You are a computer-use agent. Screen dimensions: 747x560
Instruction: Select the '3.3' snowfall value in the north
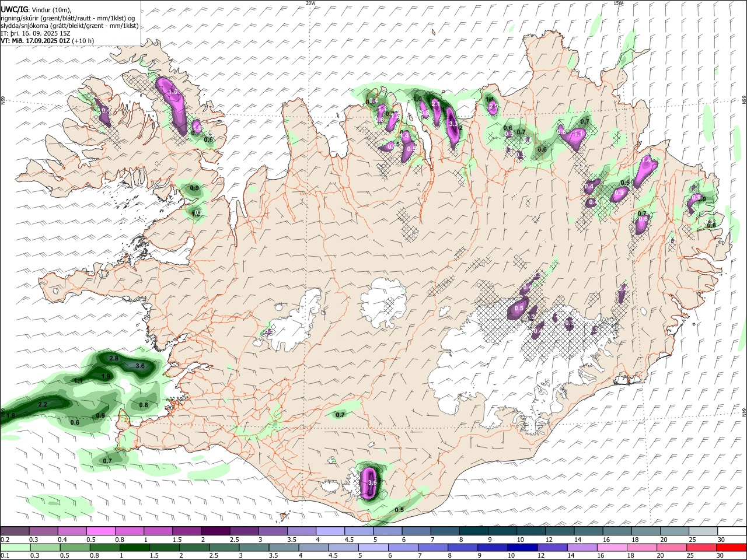point(453,124)
